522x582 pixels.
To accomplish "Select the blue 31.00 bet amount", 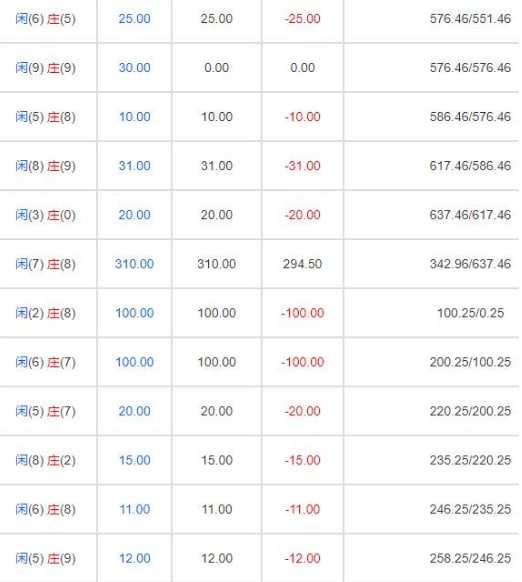I will point(134,166).
